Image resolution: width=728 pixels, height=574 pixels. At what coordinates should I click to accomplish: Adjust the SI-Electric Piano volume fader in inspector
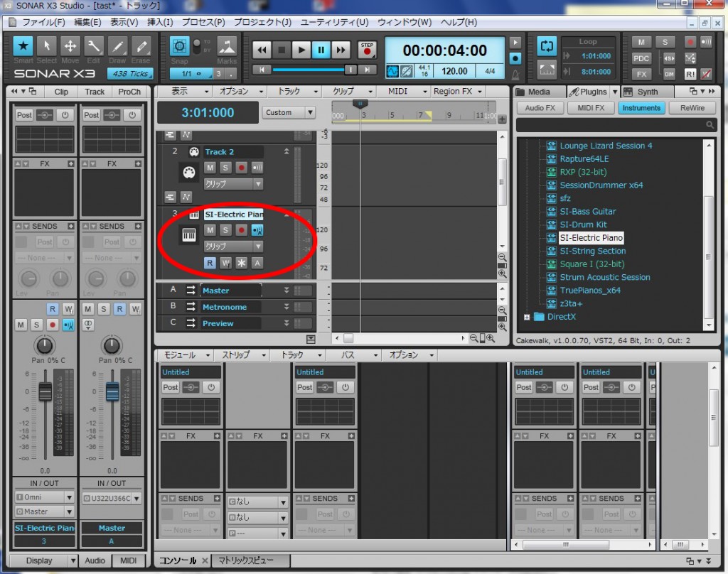pyautogui.click(x=45, y=391)
